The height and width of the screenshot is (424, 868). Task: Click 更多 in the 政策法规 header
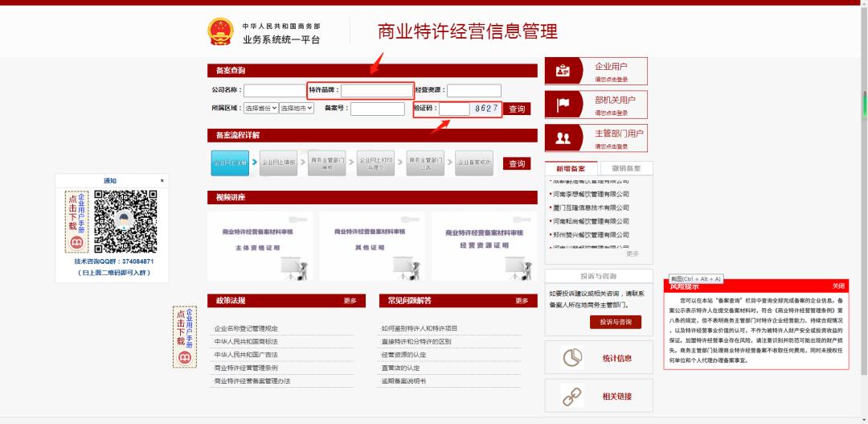[350, 301]
